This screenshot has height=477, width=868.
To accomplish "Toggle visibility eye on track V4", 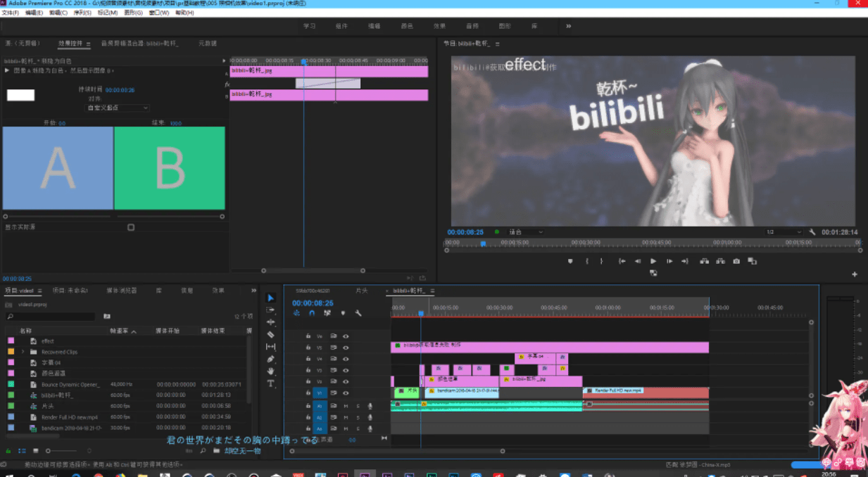I will [x=346, y=359].
